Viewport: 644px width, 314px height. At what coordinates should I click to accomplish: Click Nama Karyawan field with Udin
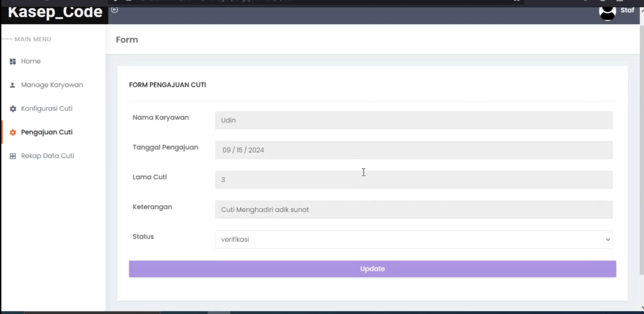(414, 120)
